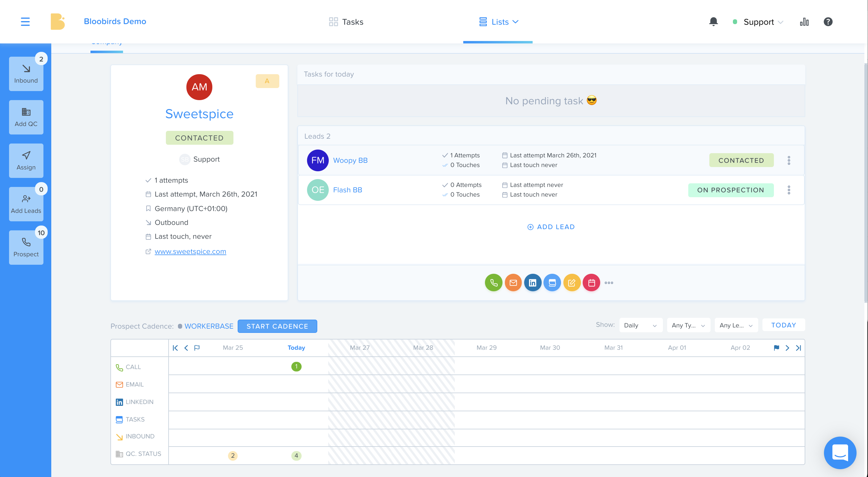Jump to last cadence date

(798, 348)
